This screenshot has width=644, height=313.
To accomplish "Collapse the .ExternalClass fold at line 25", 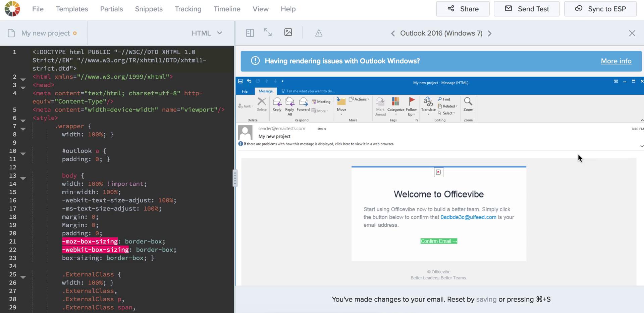I will (23, 277).
